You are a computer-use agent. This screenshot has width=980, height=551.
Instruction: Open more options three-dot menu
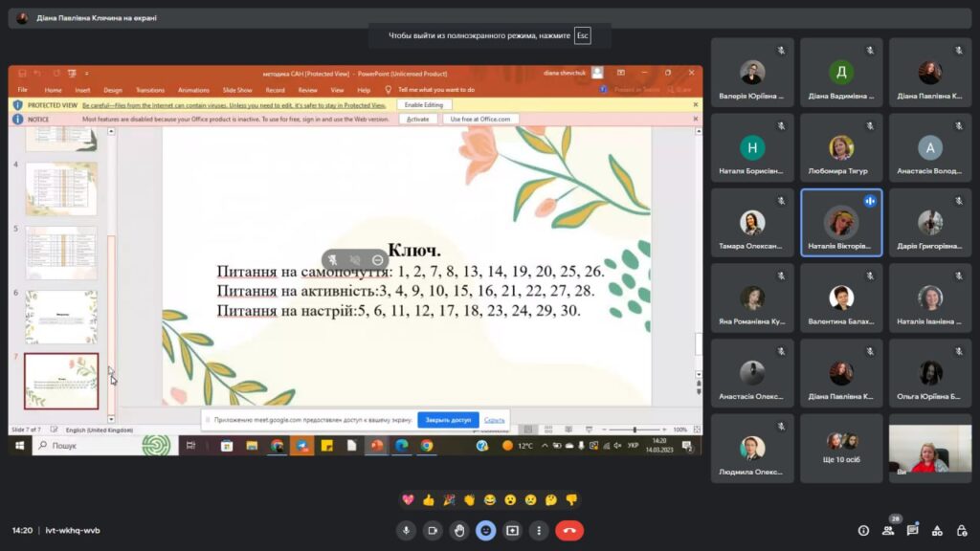[540, 530]
